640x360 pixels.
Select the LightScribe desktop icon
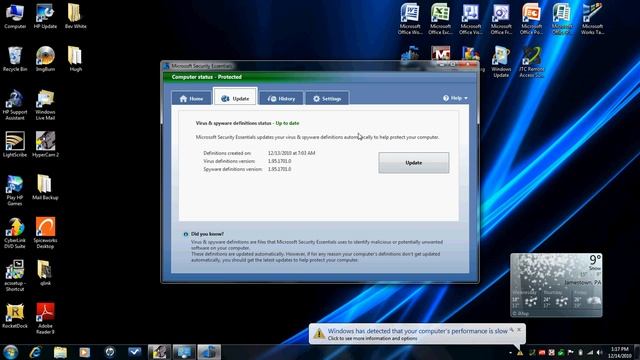pos(15,144)
